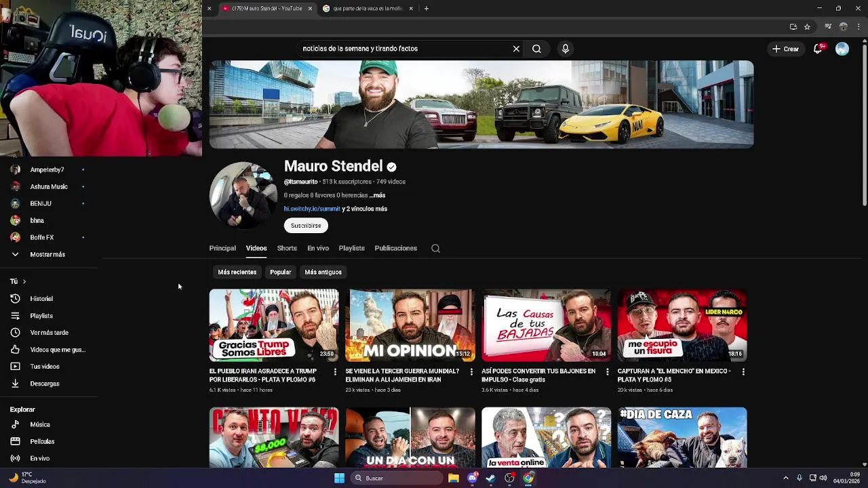Open Chrome icon in taskbar
Viewport: 868px width, 488px height.
528,478
